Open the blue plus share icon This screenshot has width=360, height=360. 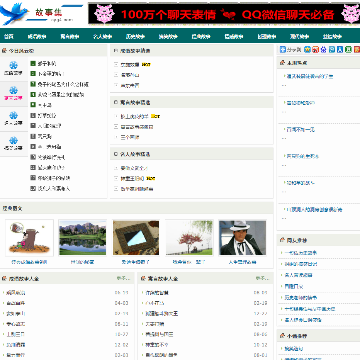click(x=283, y=50)
